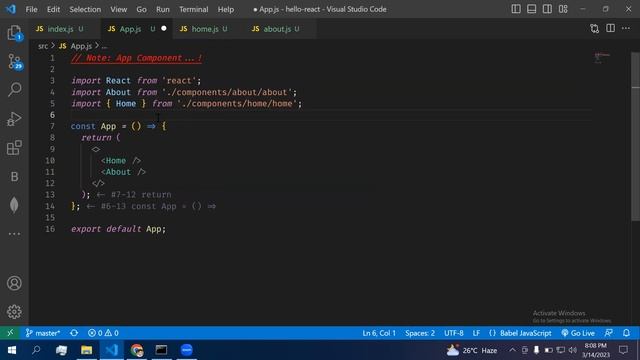Open notifications bell in status bar

[627, 333]
